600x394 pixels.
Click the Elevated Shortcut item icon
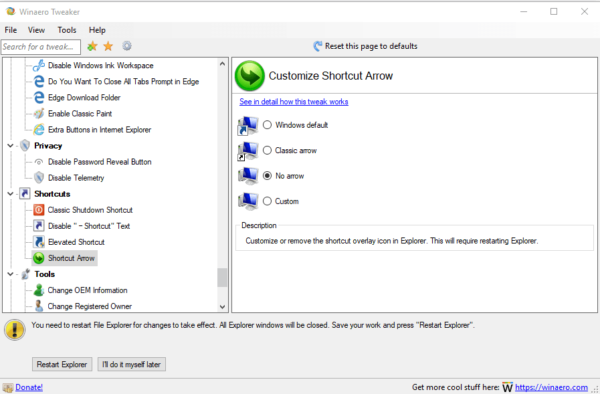coord(39,242)
